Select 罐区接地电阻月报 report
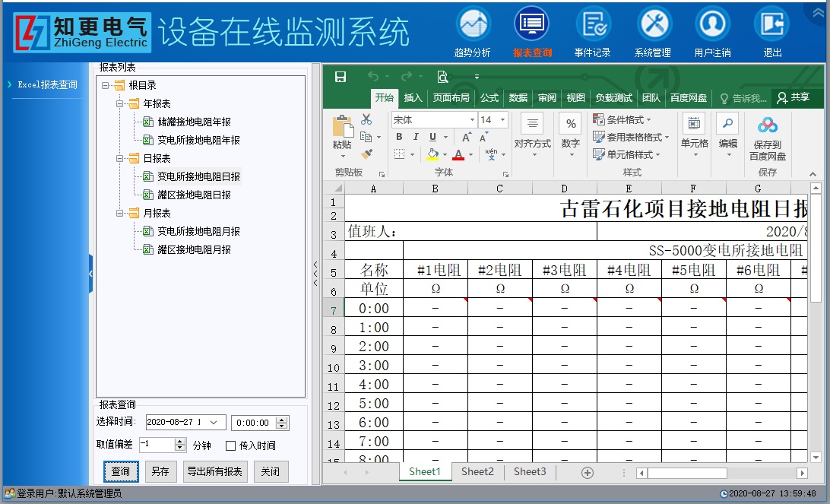Image resolution: width=830 pixels, height=504 pixels. [195, 249]
